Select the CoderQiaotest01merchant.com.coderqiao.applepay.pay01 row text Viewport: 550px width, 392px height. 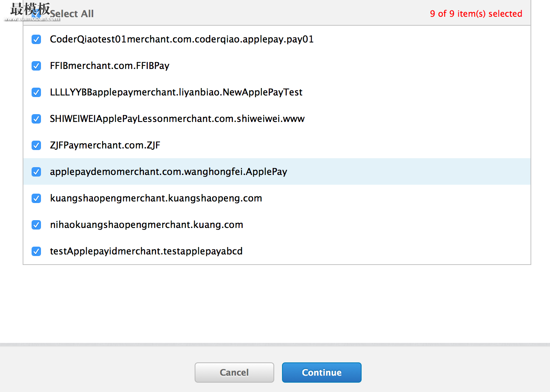click(182, 39)
